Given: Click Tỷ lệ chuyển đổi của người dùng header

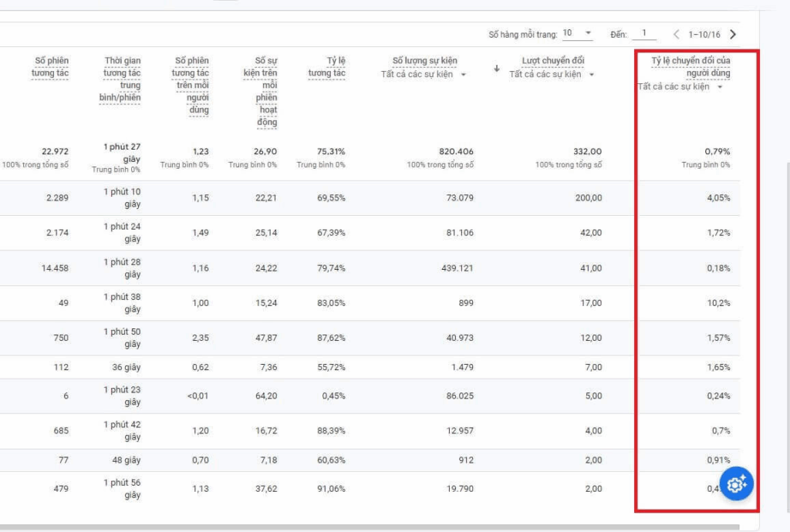Looking at the screenshot, I should pyautogui.click(x=690, y=67).
